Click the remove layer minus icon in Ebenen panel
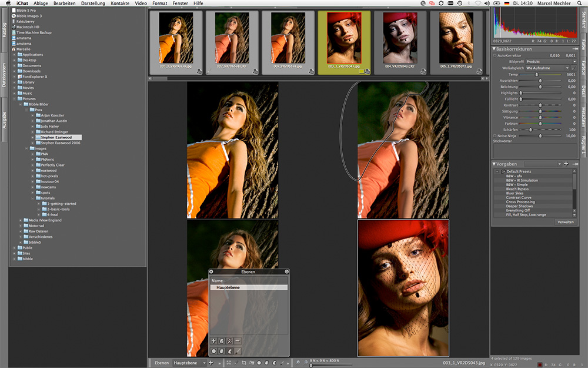 (238, 341)
